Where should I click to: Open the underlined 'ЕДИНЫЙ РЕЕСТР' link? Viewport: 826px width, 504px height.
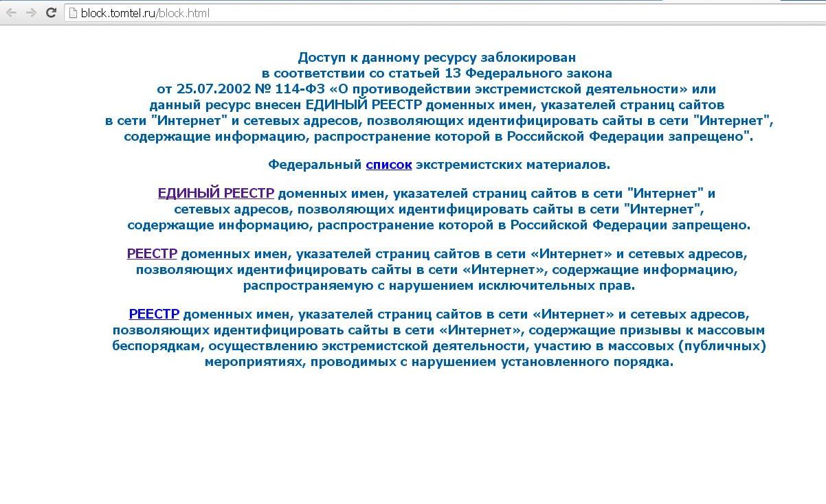click(x=216, y=194)
